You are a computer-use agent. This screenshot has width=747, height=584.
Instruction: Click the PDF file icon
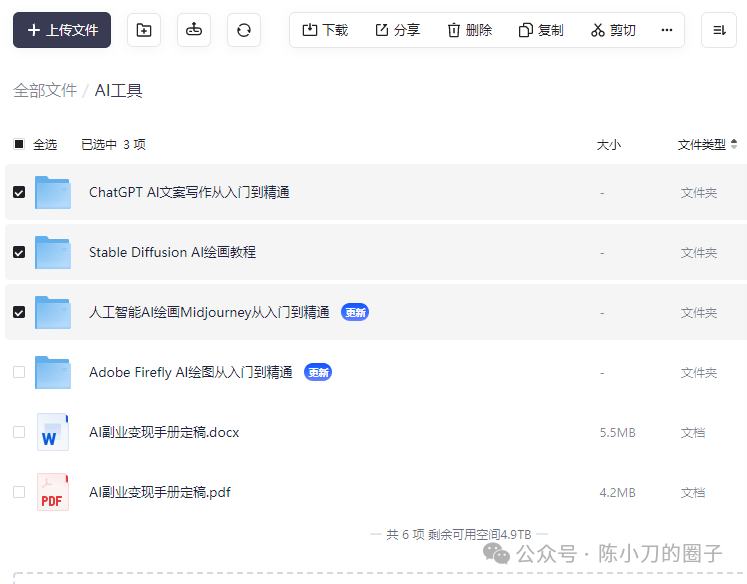pos(53,492)
